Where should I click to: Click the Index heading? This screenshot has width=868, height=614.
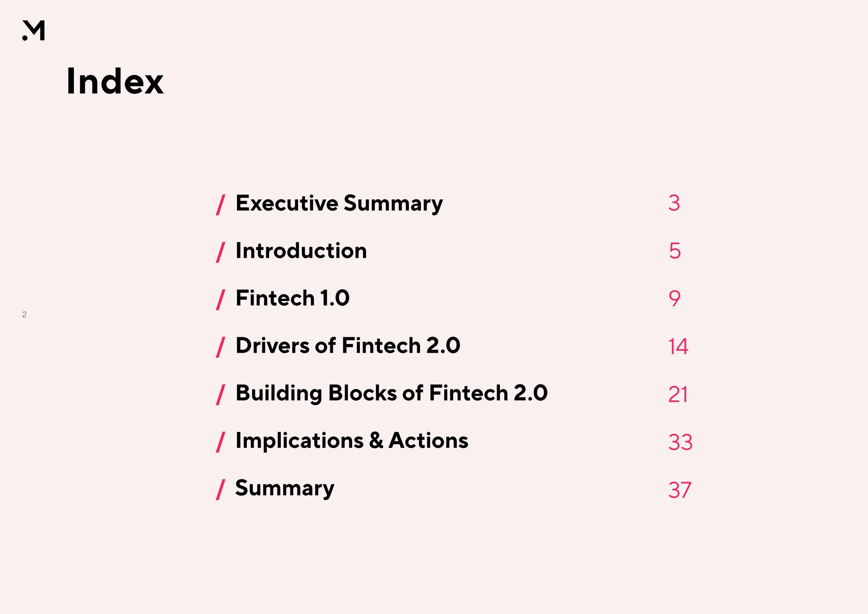pos(115,81)
